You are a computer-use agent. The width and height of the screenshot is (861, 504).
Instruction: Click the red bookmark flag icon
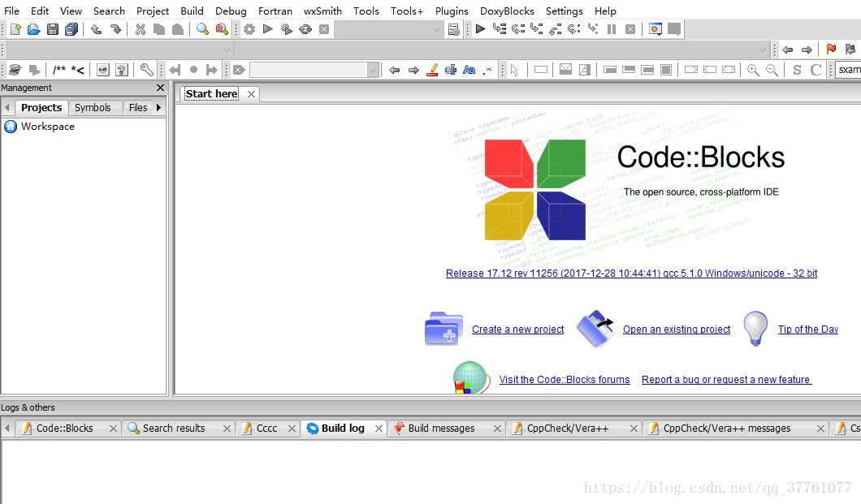pyautogui.click(x=831, y=50)
